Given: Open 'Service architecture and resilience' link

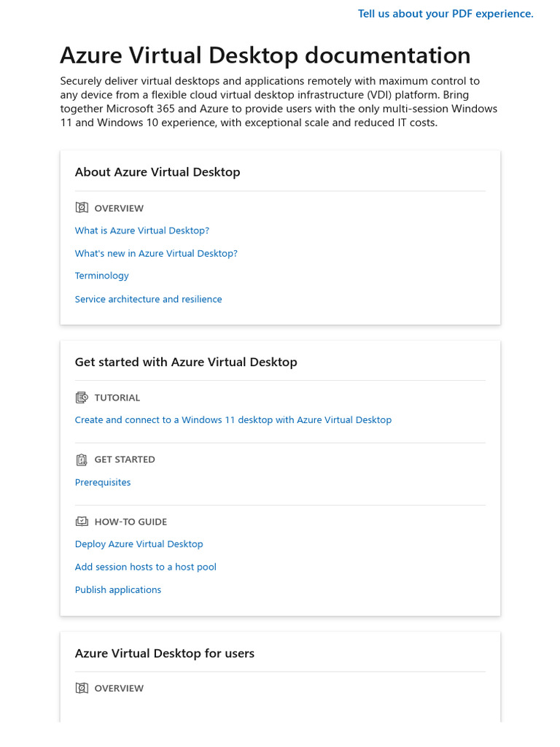Looking at the screenshot, I should tap(148, 299).
